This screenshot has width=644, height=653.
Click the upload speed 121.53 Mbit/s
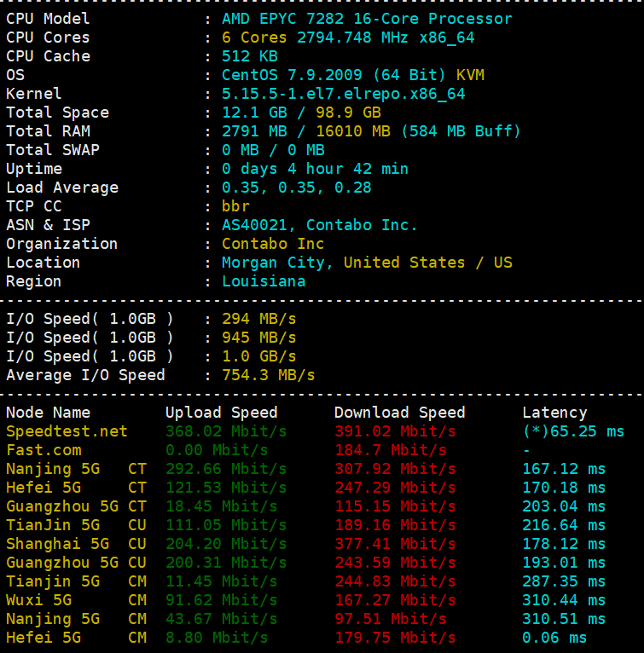226,488
